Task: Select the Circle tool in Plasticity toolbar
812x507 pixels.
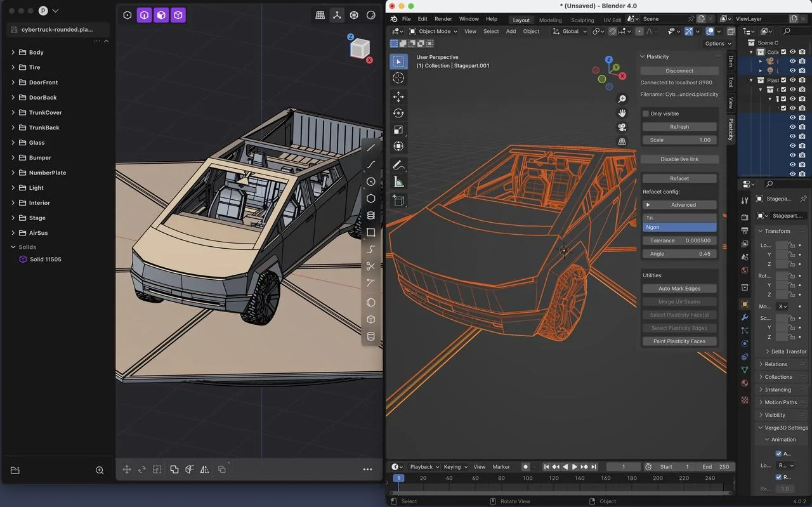Action: (x=371, y=181)
